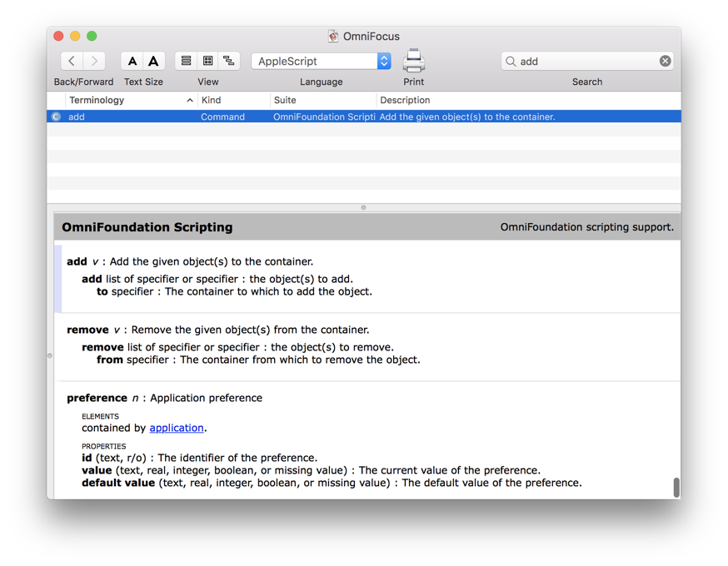This screenshot has width=728, height=566.
Task: Open the application class link
Action: (x=177, y=428)
